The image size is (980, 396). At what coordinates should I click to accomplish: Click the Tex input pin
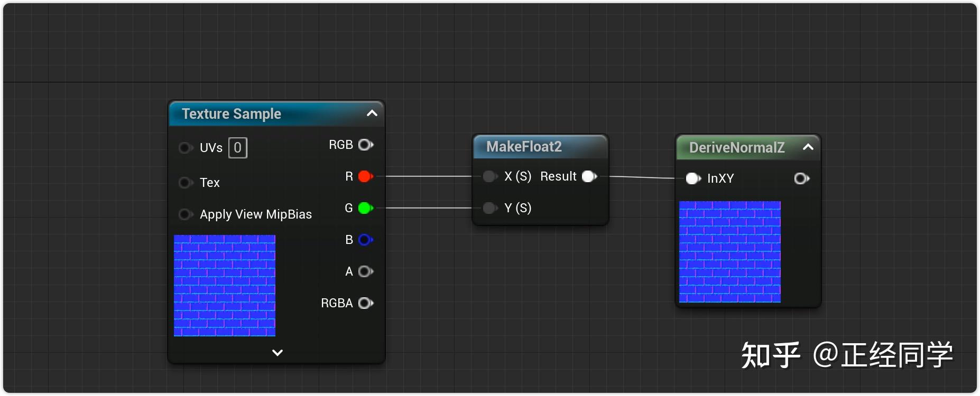(x=185, y=183)
